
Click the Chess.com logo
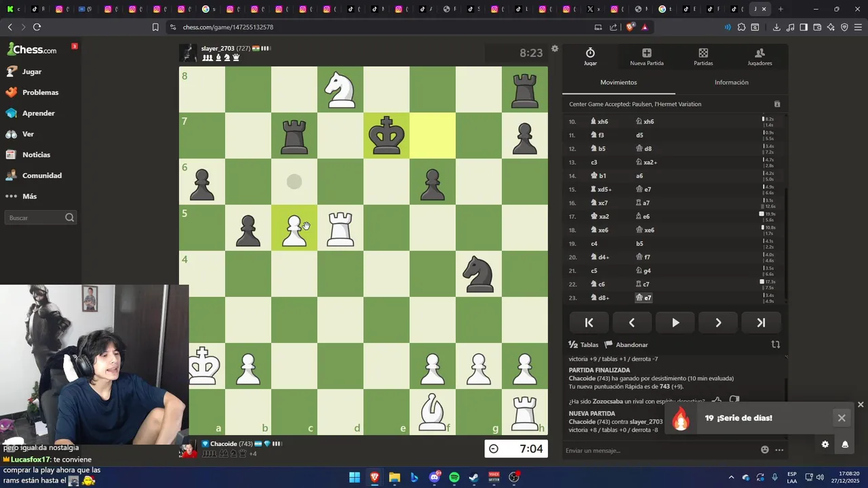coord(32,49)
